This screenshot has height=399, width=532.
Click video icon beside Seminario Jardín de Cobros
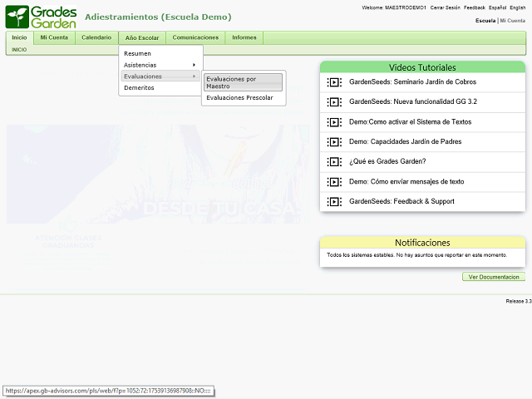click(334, 82)
